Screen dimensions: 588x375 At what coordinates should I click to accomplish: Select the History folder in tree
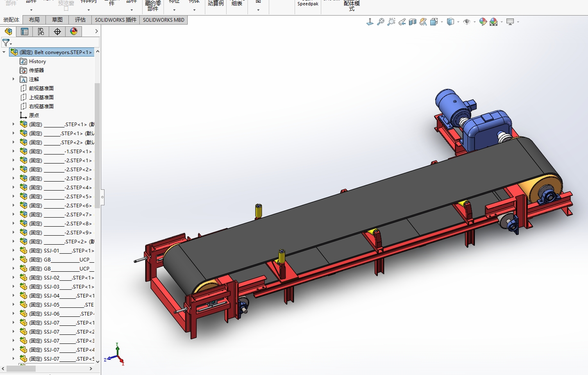click(x=37, y=61)
